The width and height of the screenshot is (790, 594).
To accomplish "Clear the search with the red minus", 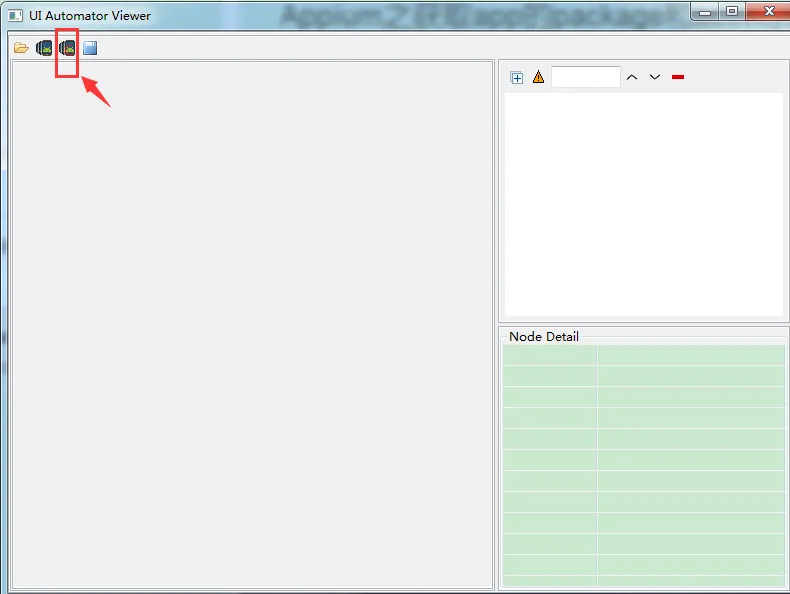I will 678,77.
